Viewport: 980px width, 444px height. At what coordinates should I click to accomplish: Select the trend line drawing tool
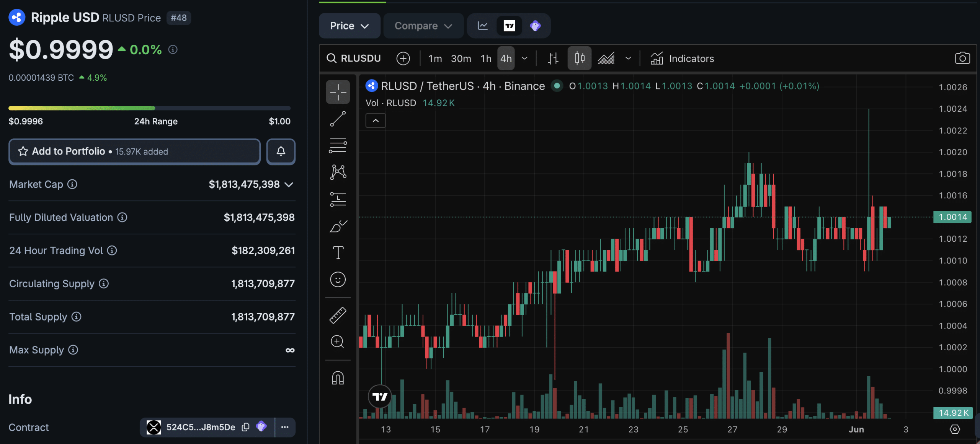338,119
